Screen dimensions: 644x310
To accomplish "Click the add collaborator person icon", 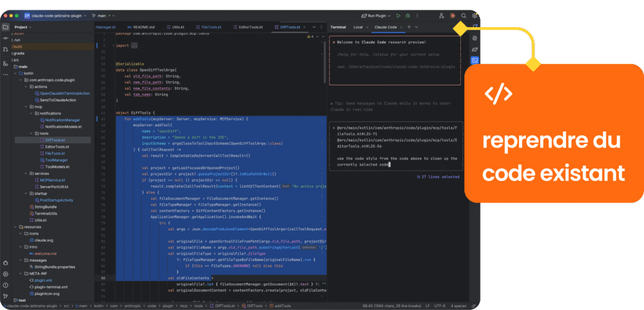I will [441, 16].
